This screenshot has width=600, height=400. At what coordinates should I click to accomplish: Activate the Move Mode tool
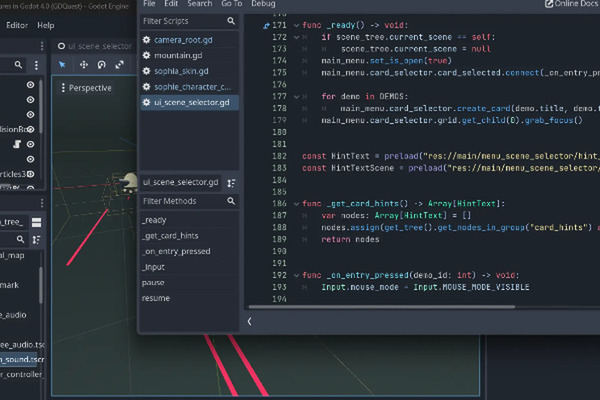coord(82,65)
